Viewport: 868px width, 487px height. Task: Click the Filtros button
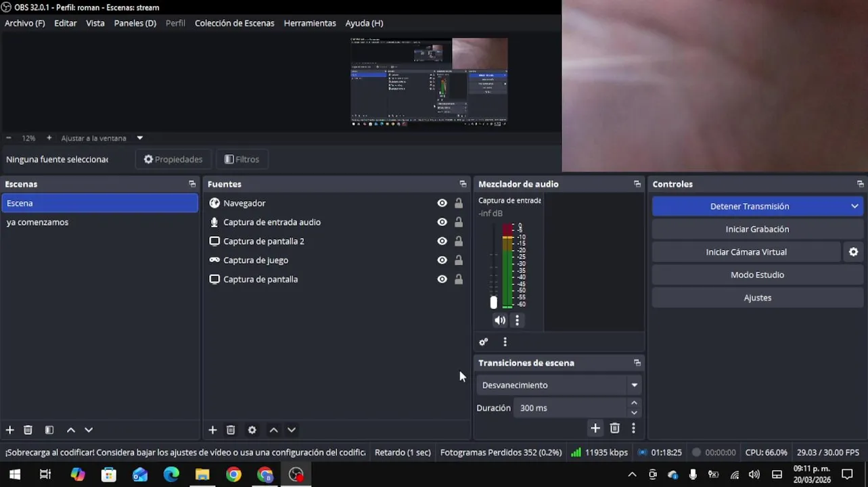242,160
